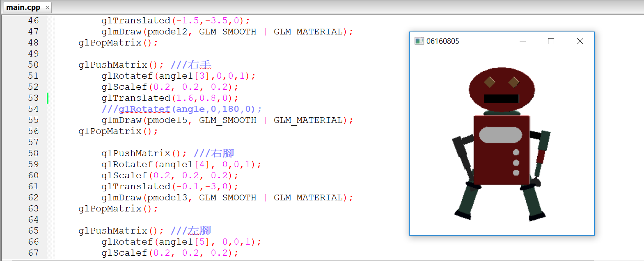Click line number 46 in gutter
Image resolution: width=644 pixels, height=261 pixels.
[x=33, y=20]
